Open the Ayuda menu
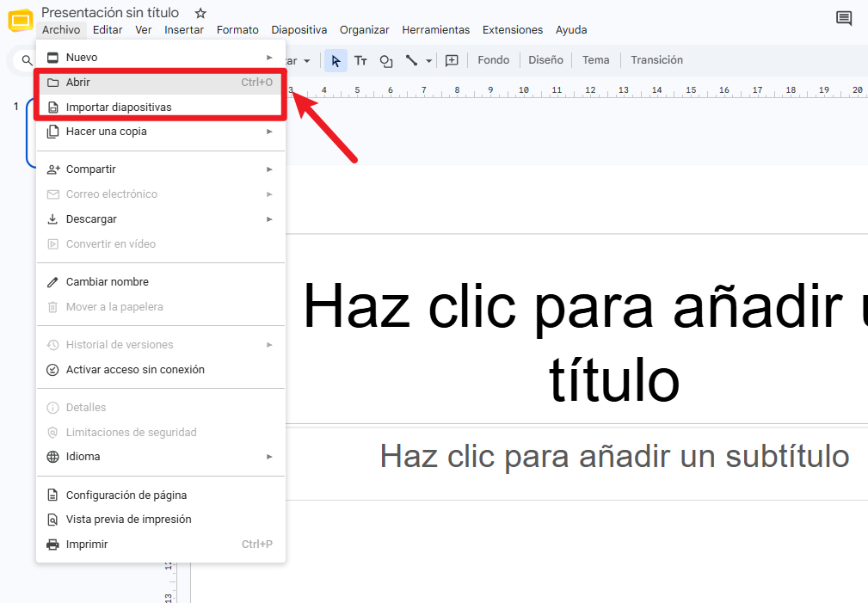Screen dimensions: 868x603 [x=571, y=30]
